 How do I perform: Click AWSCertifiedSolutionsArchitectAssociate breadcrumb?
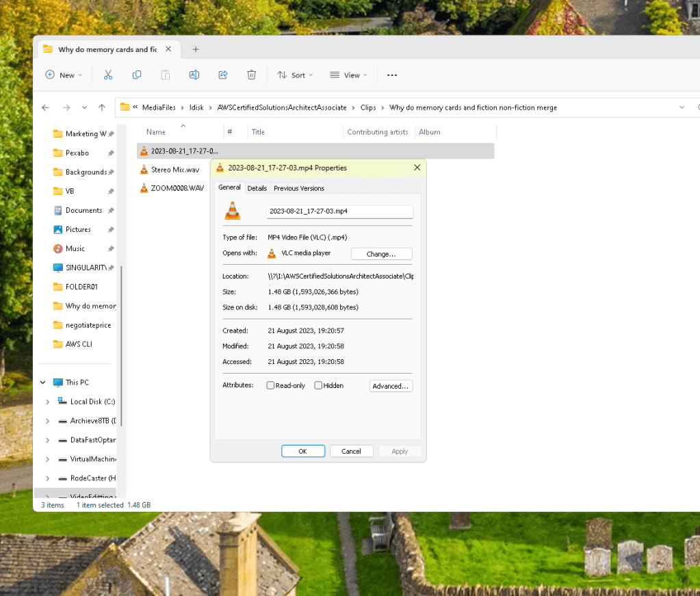282,107
